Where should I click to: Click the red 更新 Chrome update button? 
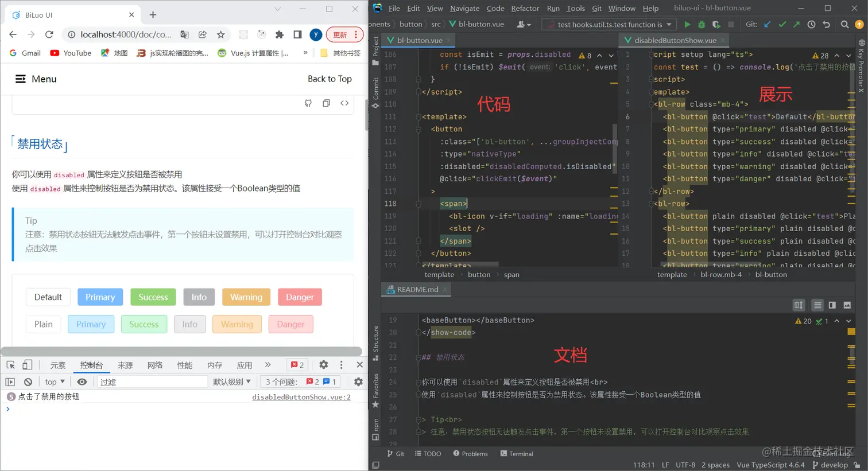(x=345, y=34)
